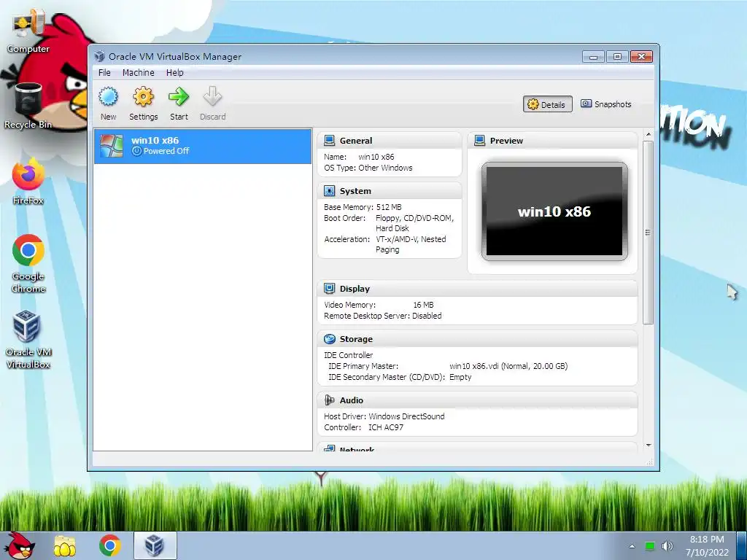
Task: Start the VM with green arrow
Action: [179, 97]
